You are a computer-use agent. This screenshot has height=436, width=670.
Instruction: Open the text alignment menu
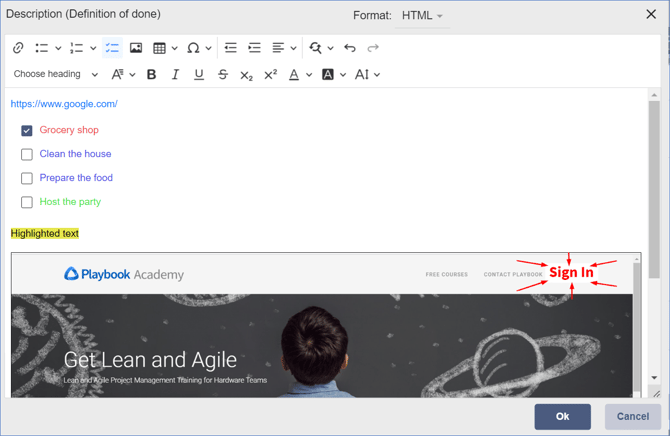(284, 48)
